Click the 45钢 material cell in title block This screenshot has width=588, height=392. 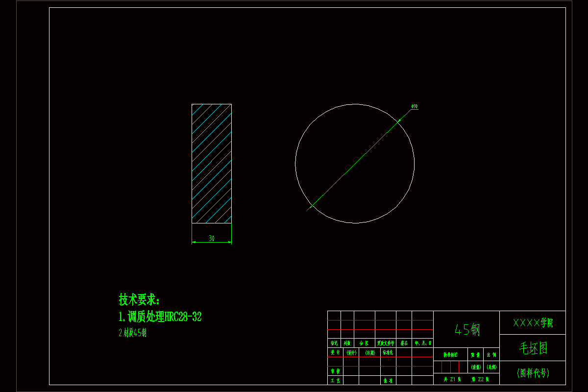coord(466,330)
